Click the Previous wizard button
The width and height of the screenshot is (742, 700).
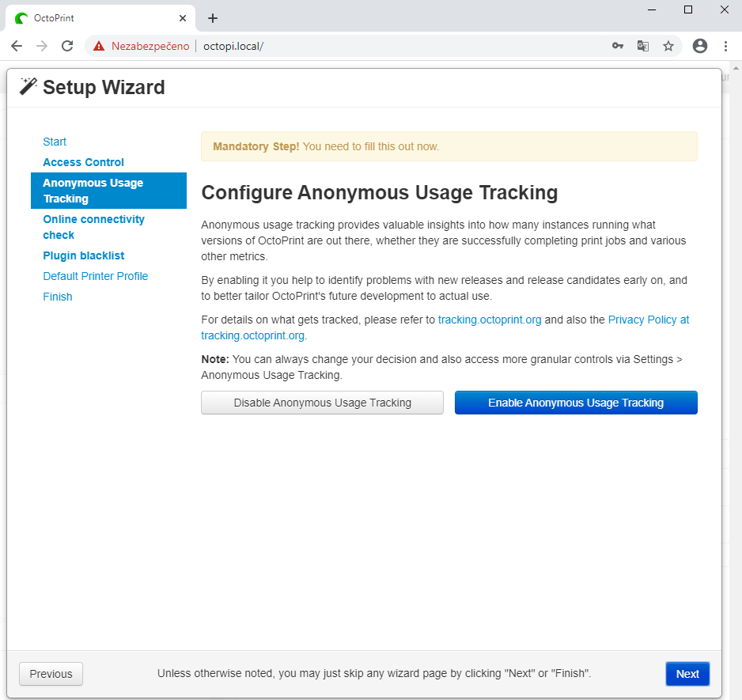[51, 674]
